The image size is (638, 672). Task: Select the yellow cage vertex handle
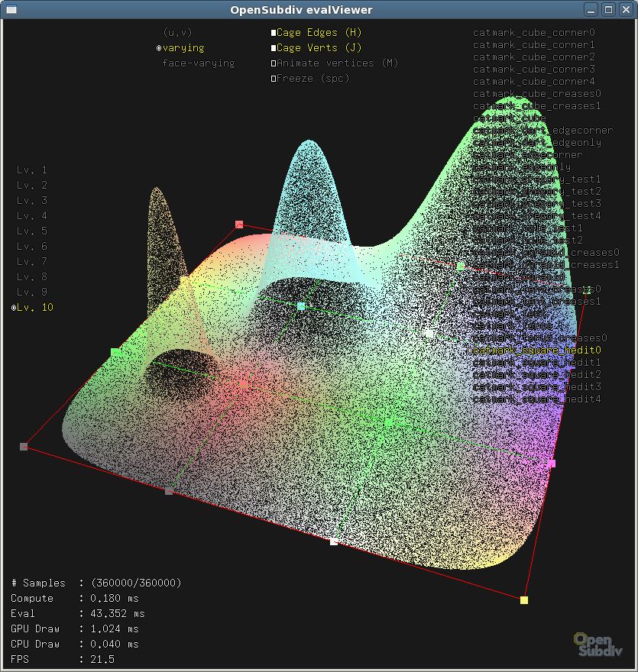[524, 600]
